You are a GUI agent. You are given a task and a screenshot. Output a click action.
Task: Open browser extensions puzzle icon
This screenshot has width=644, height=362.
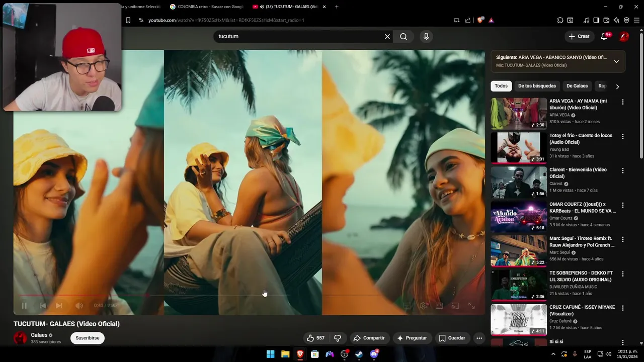(x=560, y=20)
